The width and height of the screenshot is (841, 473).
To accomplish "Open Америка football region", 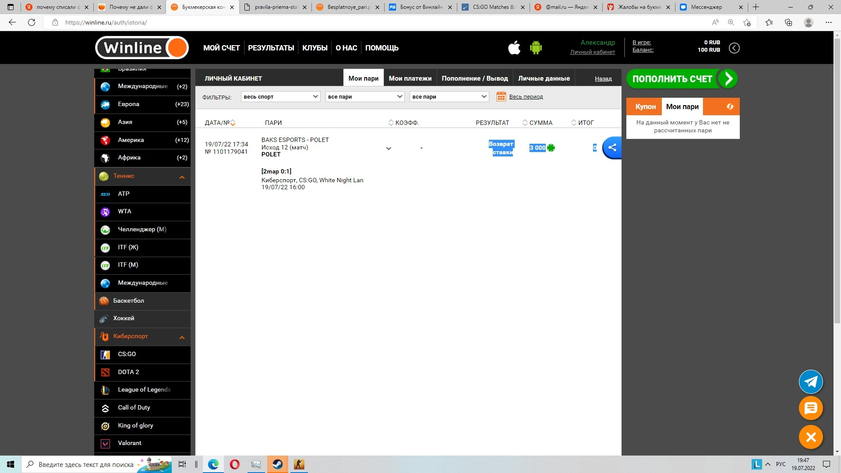I will tap(143, 140).
